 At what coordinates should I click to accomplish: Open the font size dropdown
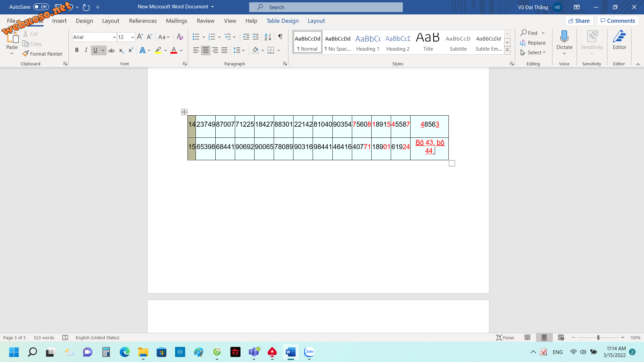coord(132,37)
